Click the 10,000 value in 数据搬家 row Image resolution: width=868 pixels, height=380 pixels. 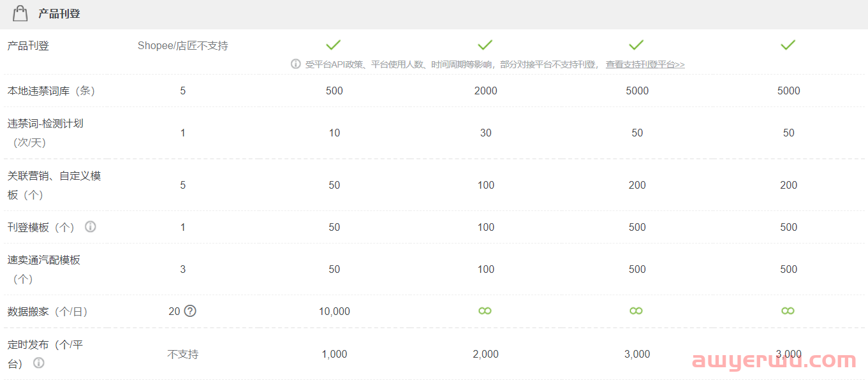[334, 311]
